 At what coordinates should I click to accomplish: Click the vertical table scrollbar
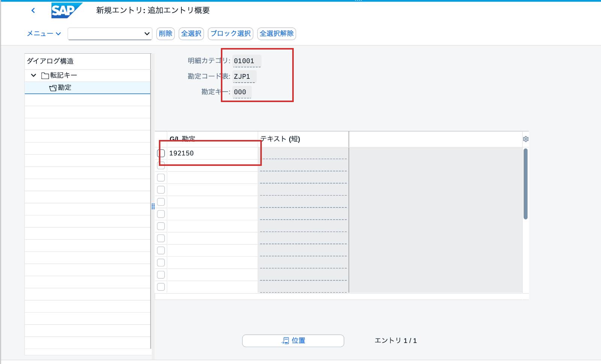[x=525, y=184]
